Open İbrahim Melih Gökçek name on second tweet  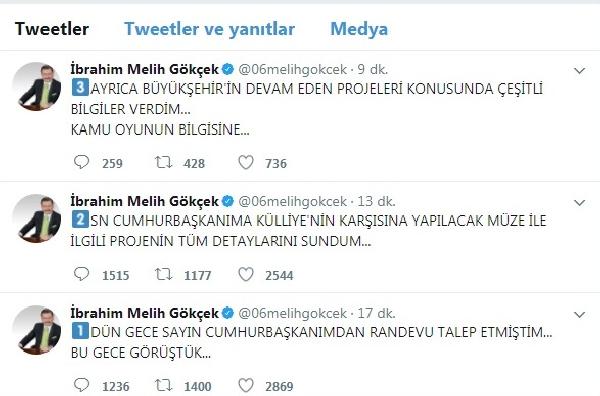(x=145, y=201)
